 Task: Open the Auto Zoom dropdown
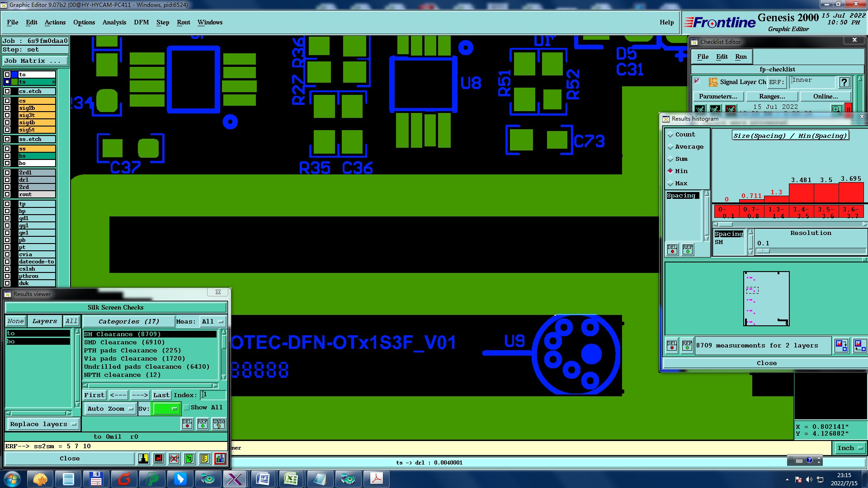[110, 409]
